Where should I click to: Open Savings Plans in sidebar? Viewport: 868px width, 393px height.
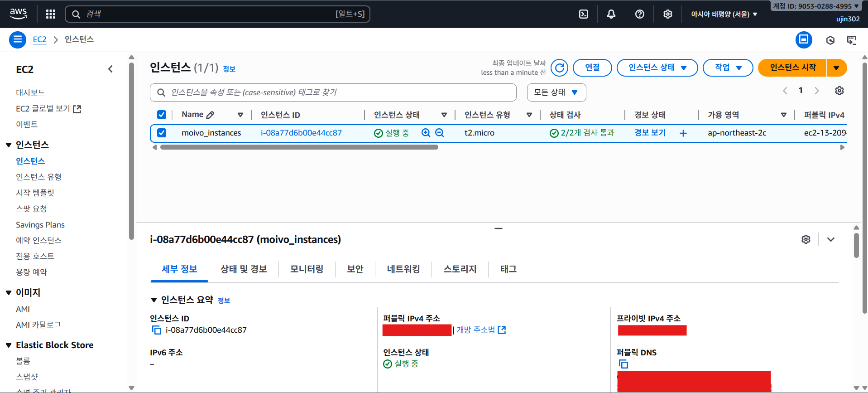[x=40, y=225]
